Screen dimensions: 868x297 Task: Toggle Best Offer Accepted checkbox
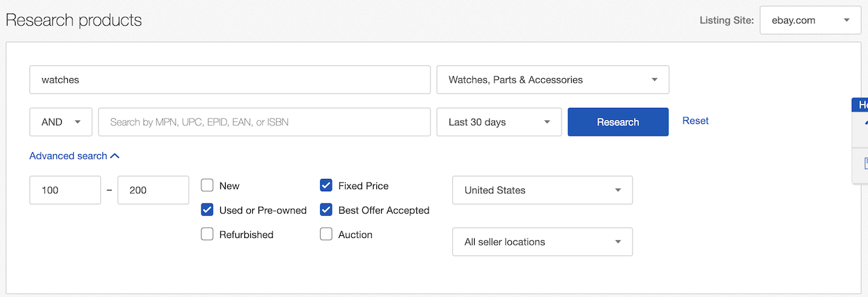[326, 210]
